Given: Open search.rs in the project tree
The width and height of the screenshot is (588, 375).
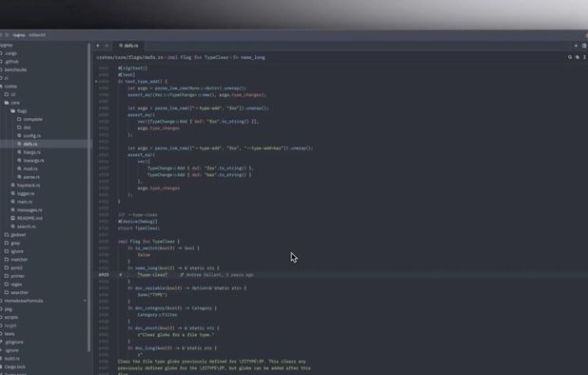Looking at the screenshot, I should pyautogui.click(x=27, y=227).
